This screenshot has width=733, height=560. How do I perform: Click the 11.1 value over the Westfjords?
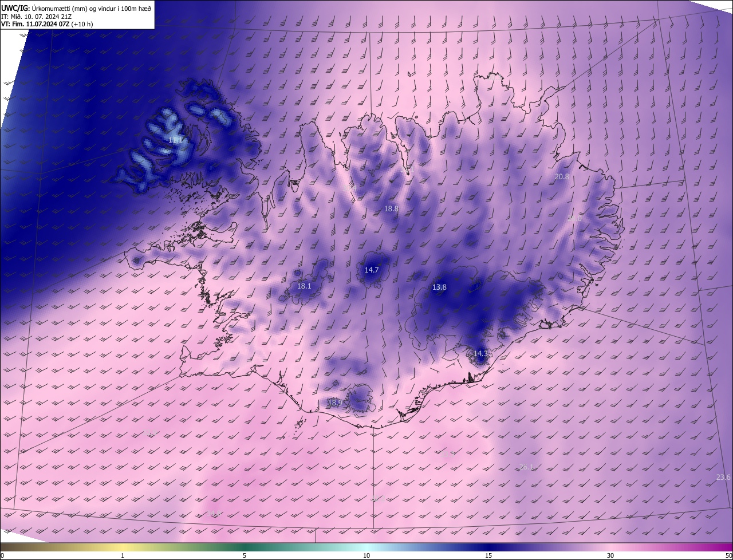(x=176, y=140)
